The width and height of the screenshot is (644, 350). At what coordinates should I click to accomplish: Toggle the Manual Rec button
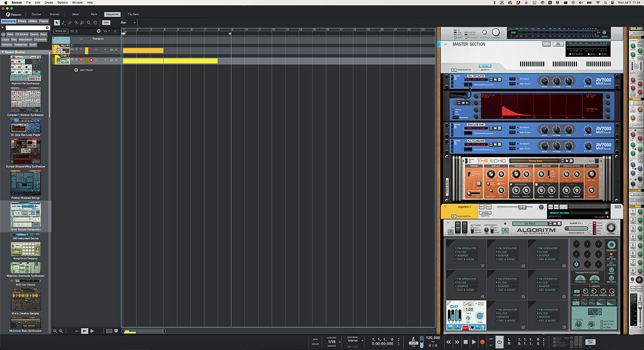click(x=60, y=31)
